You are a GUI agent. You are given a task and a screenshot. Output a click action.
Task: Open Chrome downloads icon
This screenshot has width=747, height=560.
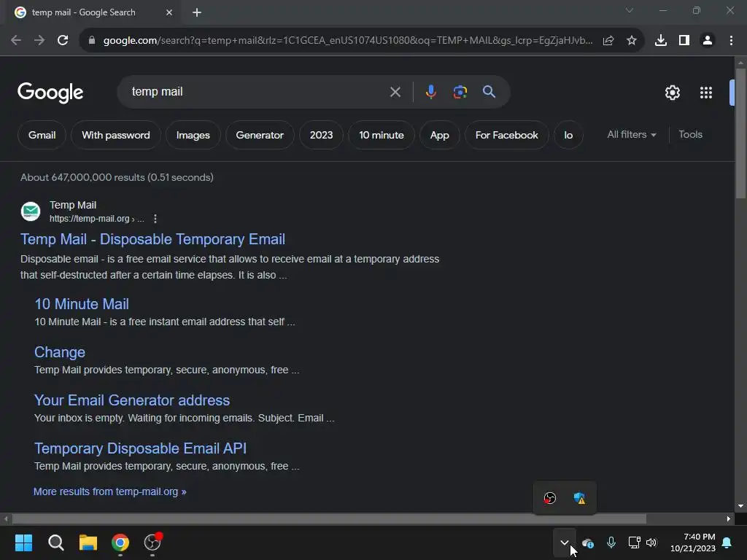pyautogui.click(x=661, y=41)
